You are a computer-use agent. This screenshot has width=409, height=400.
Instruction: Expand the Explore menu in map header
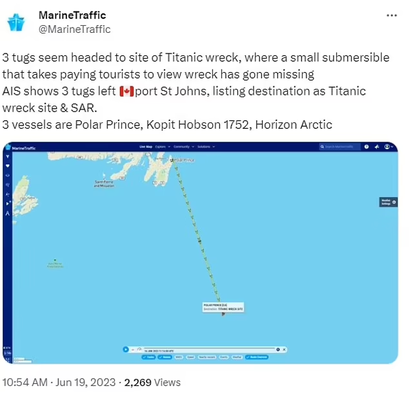[163, 147]
